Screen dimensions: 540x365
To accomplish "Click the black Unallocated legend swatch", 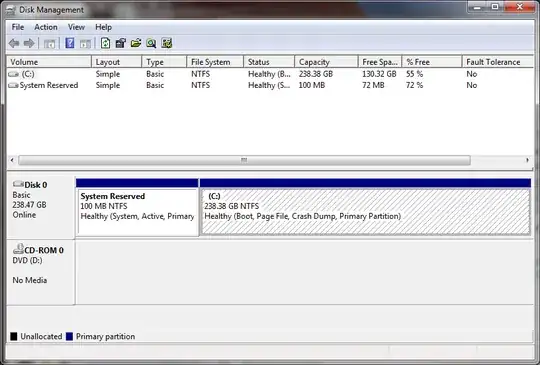I will tap(14, 336).
